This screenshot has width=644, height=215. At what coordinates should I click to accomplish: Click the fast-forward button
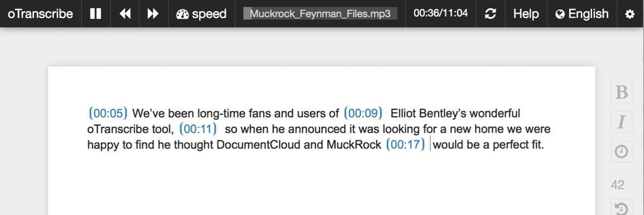(153, 14)
